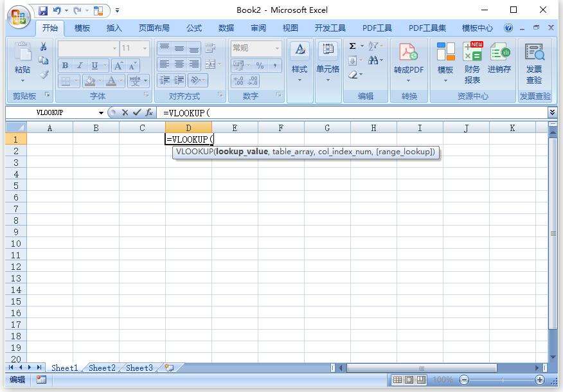This screenshot has height=392, width=563.
Task: Click the merge and center icon
Action: click(210, 65)
